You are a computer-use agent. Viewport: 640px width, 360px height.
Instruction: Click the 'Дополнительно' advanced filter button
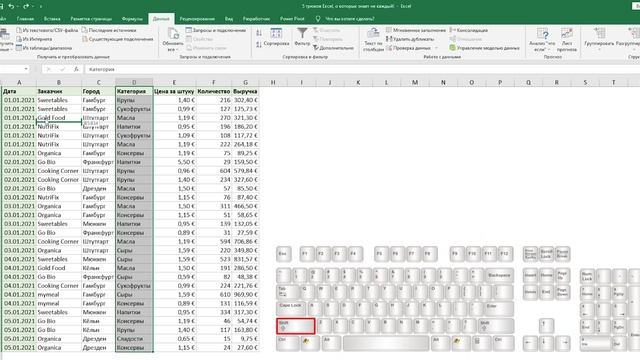[333, 48]
